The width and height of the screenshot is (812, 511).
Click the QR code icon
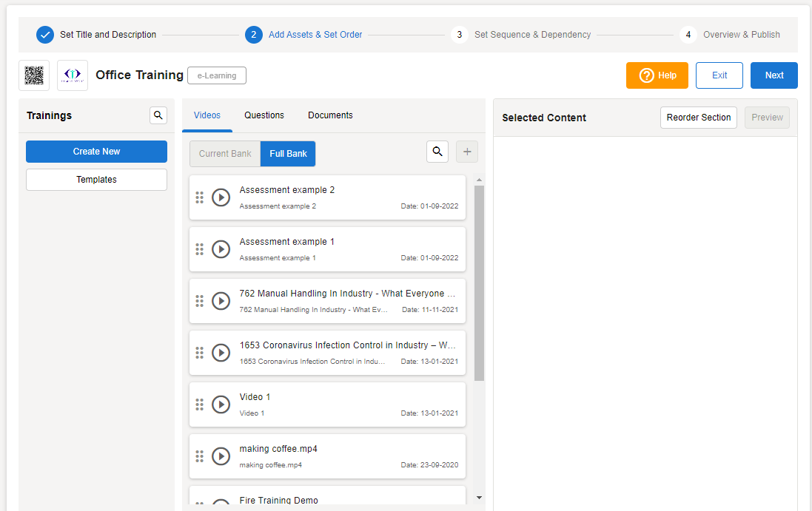tap(34, 75)
